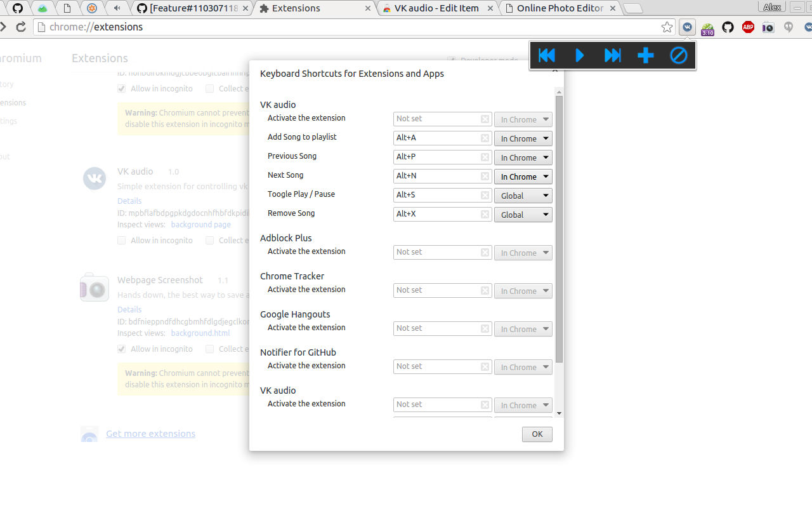This screenshot has height=508, width=812.
Task: Toggle Collect errors checkbox for VK audio
Action: pyautogui.click(x=209, y=241)
